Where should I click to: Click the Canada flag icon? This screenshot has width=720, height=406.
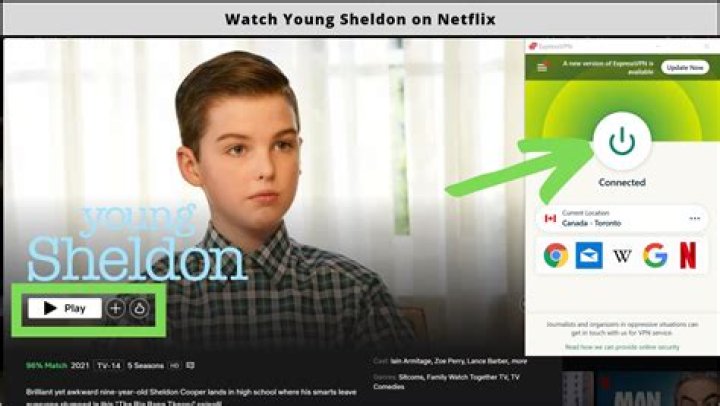coord(550,219)
